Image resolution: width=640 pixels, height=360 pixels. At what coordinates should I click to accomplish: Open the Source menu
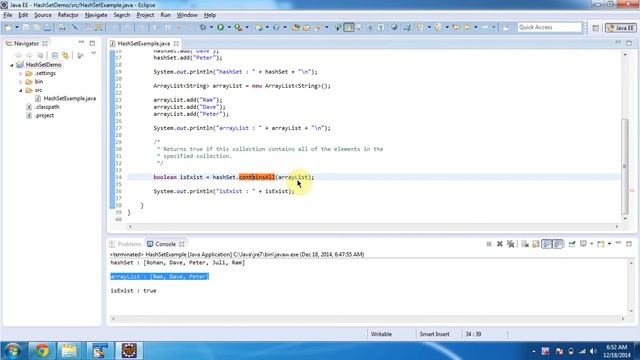[x=43, y=15]
